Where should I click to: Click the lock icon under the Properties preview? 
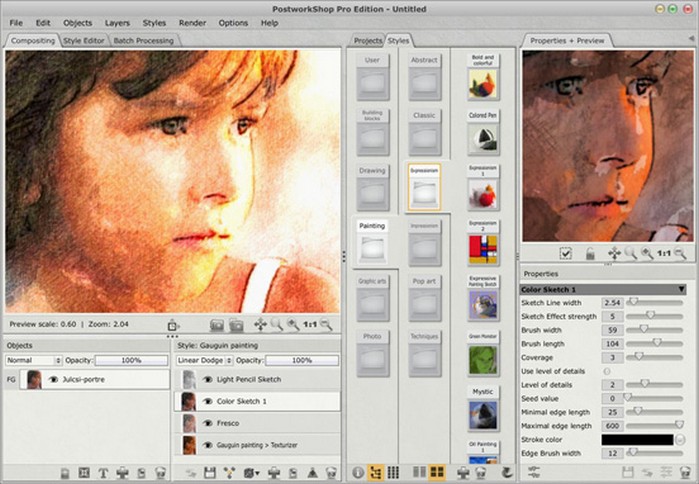click(592, 254)
